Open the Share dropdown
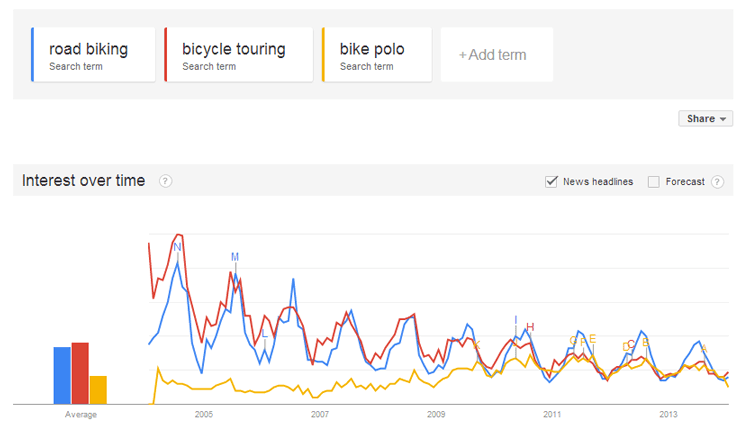The width and height of the screenshot is (750, 425). point(705,119)
